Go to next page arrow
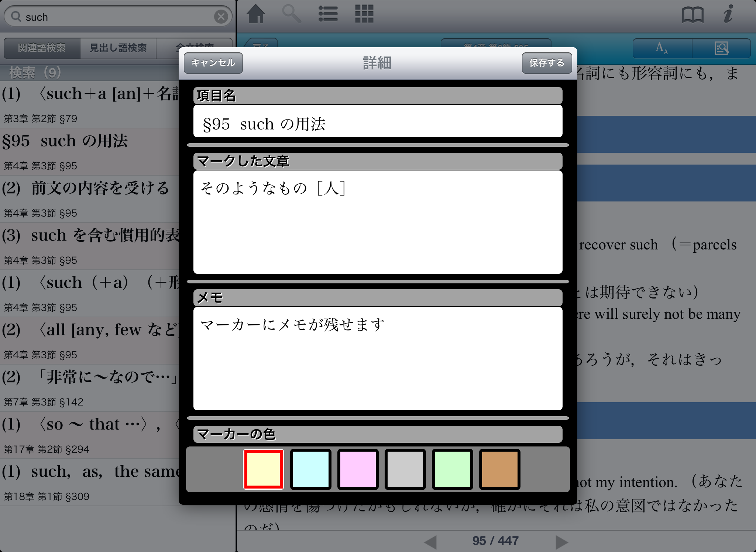The image size is (756, 552). coord(561,542)
